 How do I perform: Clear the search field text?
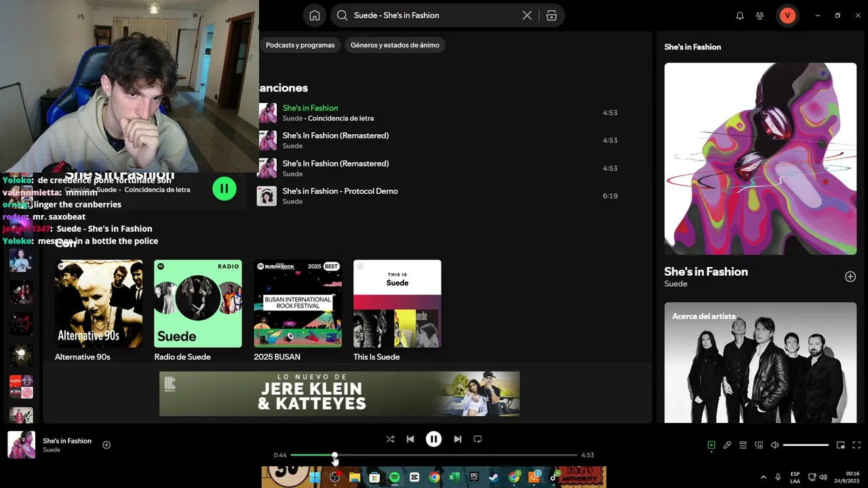coord(527,16)
